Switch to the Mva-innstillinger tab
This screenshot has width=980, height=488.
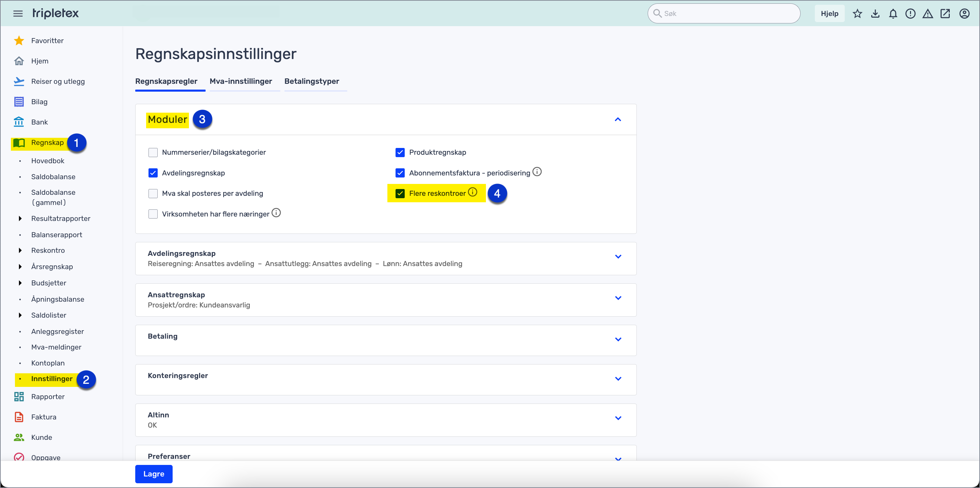tap(241, 81)
